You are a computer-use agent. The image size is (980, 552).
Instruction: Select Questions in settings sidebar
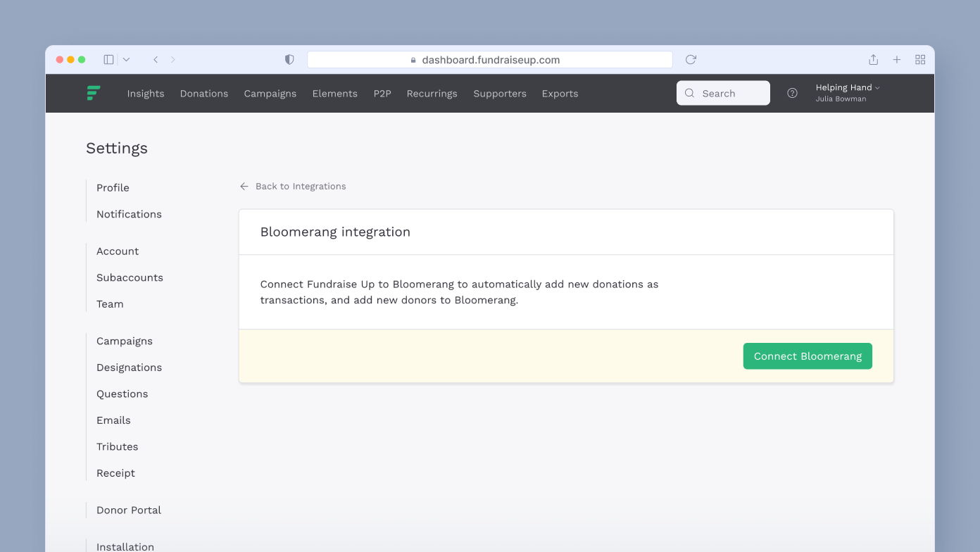tap(122, 394)
